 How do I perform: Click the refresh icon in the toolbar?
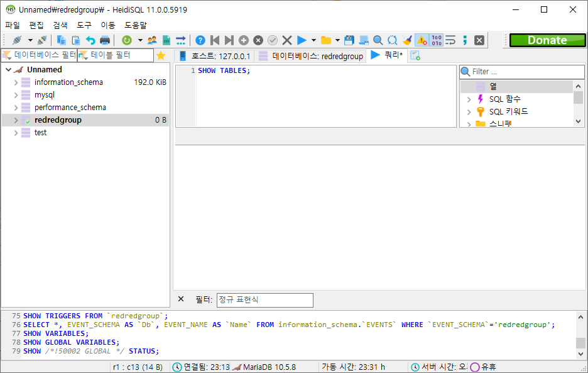pos(127,40)
